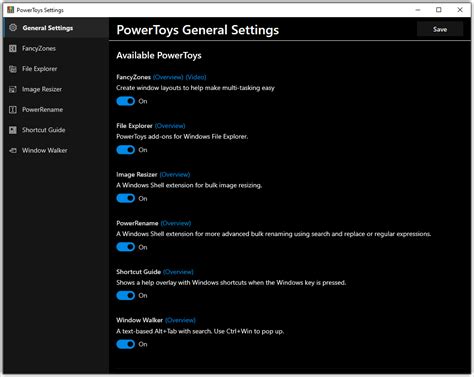Open the General Settings page label

pyautogui.click(x=48, y=28)
